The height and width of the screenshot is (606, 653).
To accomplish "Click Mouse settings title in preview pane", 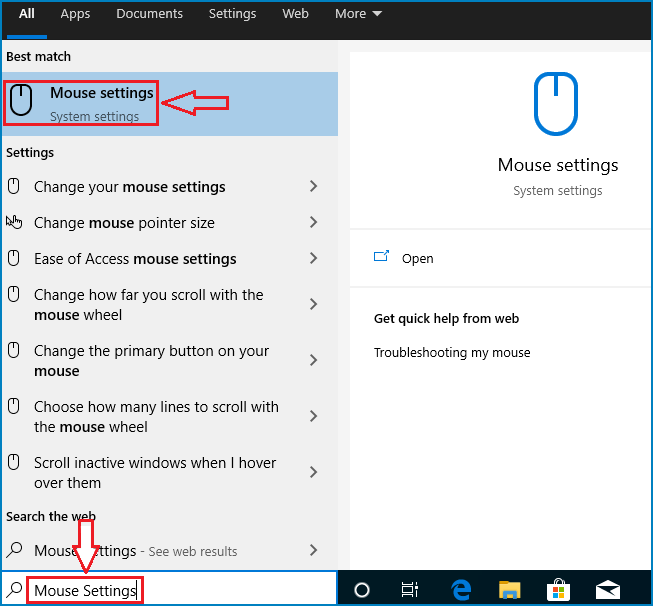I will 558,165.
